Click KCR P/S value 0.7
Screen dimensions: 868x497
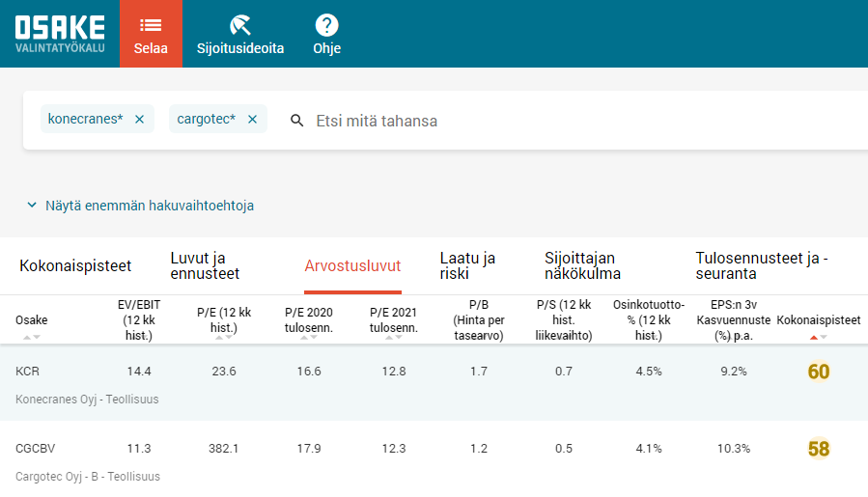[x=564, y=372]
